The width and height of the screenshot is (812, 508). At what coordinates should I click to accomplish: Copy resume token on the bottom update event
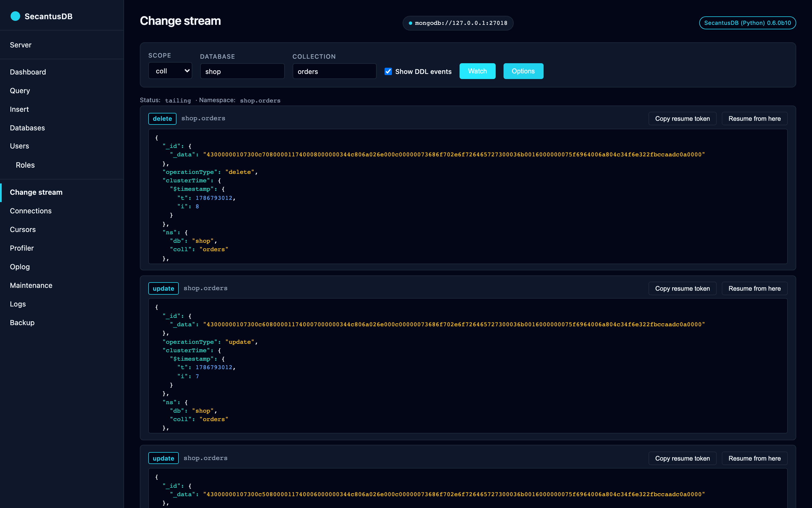682,458
